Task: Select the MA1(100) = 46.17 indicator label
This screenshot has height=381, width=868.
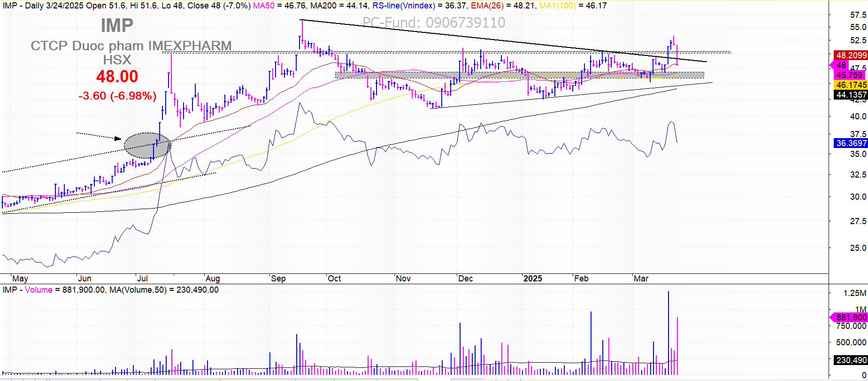Action: pyautogui.click(x=573, y=6)
